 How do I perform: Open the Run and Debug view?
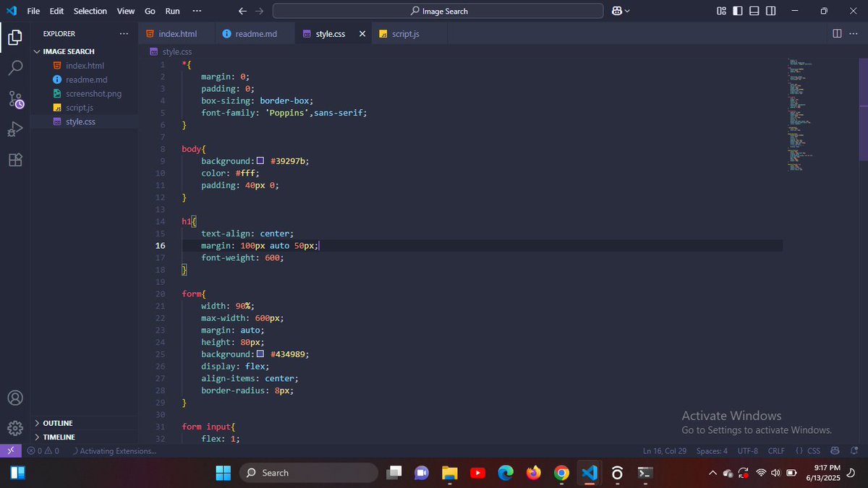(15, 129)
